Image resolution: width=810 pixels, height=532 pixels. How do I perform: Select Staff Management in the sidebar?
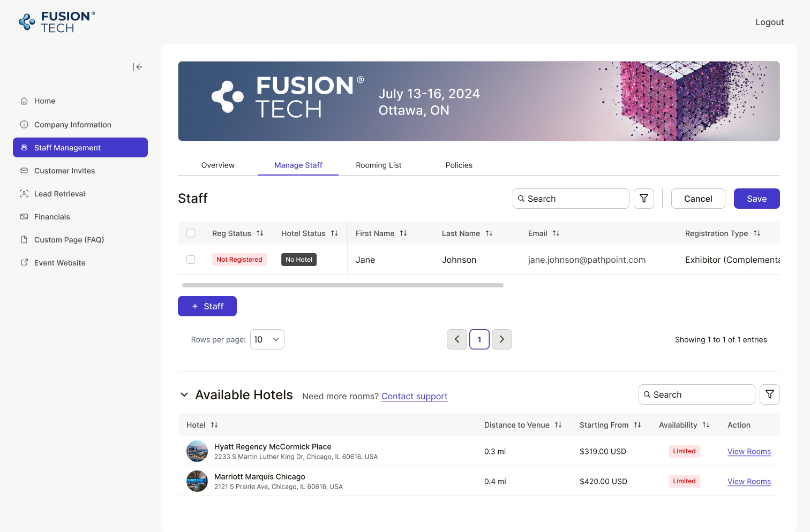tap(80, 148)
